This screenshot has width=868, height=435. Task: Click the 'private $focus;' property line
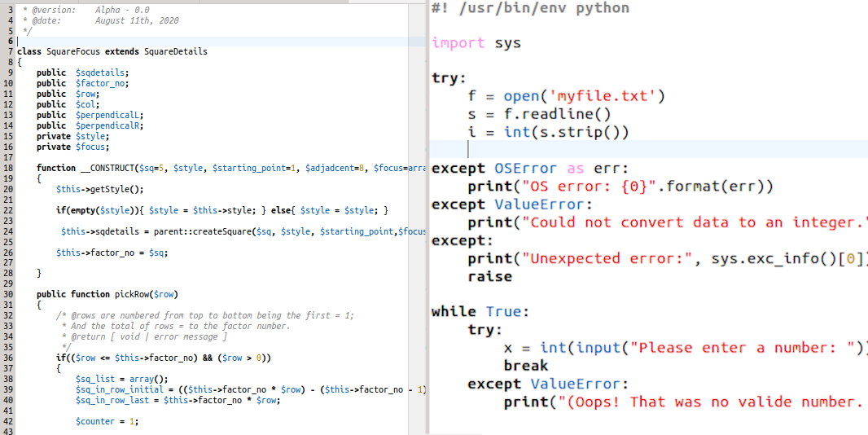coord(73,147)
